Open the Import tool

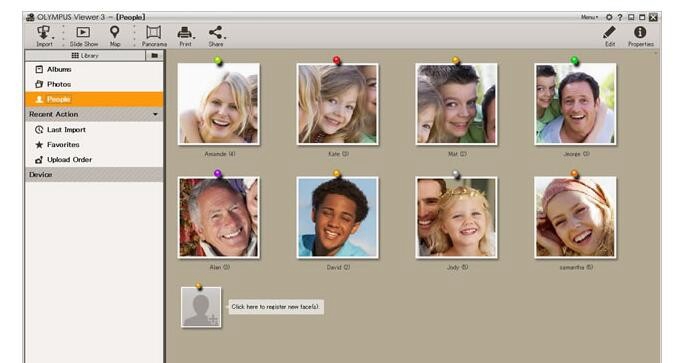pyautogui.click(x=43, y=36)
